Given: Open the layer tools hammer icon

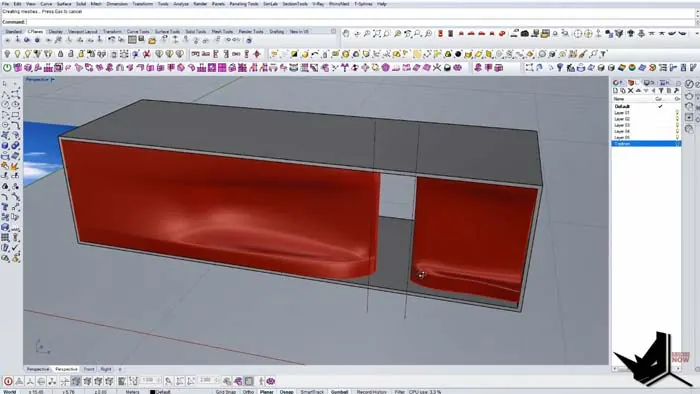Looking at the screenshot, I should [x=676, y=91].
